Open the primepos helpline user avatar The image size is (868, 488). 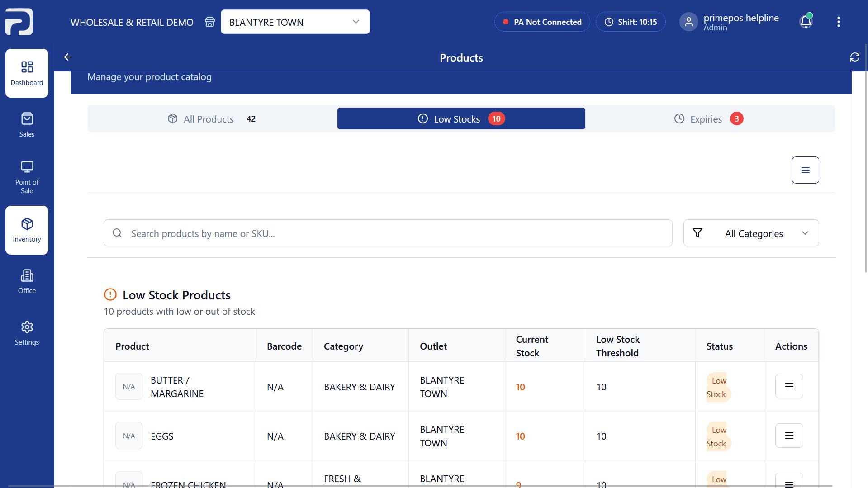coord(688,22)
